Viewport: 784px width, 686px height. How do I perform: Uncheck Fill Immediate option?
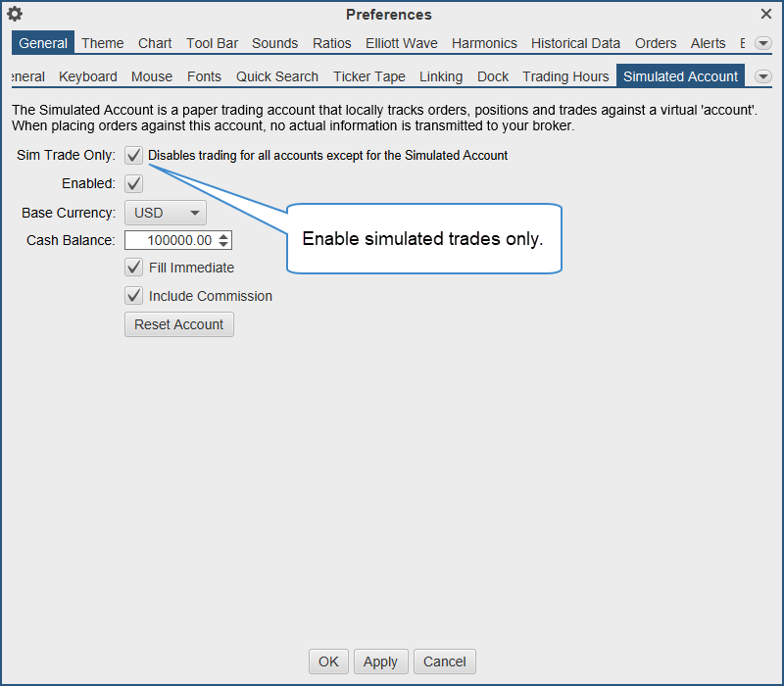coord(134,268)
